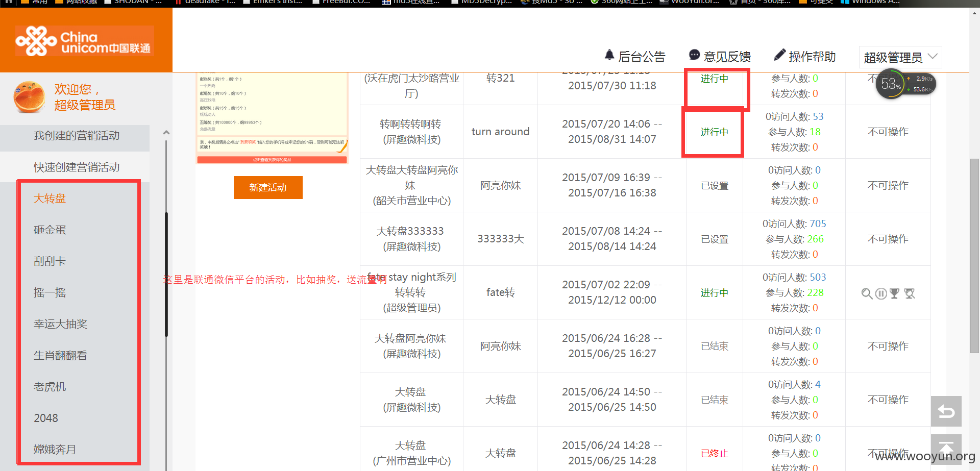The image size is (980, 471).
Task: Click participant count 228
Action: coord(815,293)
